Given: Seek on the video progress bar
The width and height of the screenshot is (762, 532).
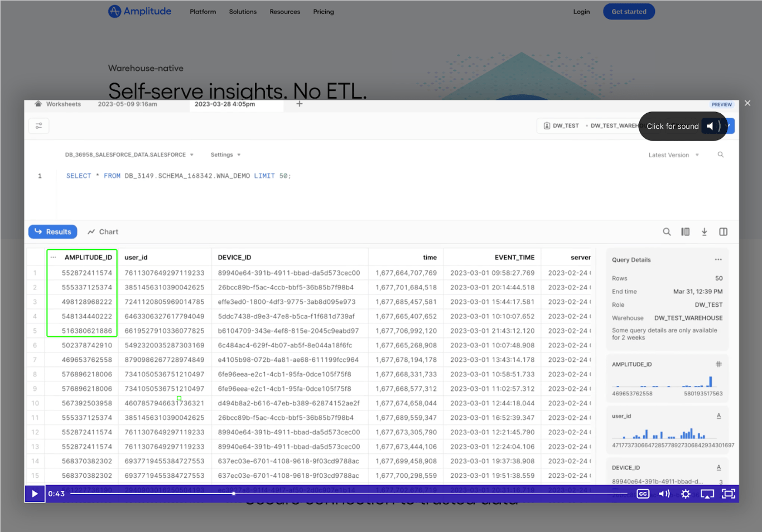Looking at the screenshot, I should coord(350,494).
